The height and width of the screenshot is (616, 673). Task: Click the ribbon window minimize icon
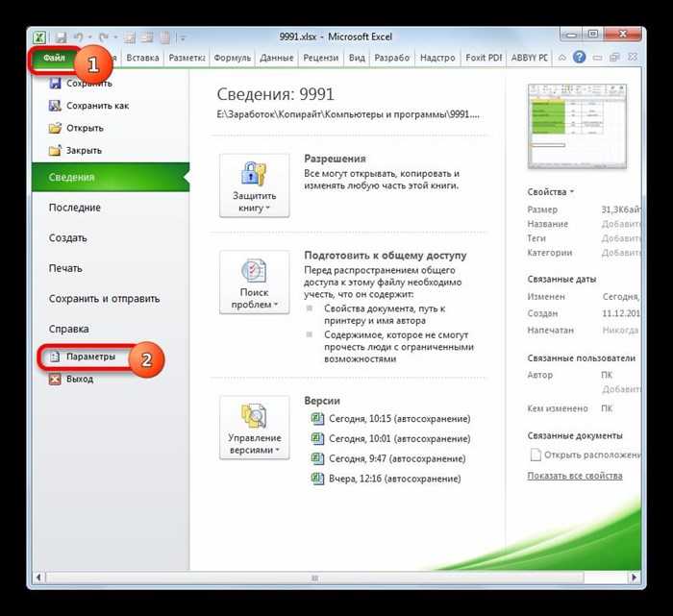[x=597, y=58]
